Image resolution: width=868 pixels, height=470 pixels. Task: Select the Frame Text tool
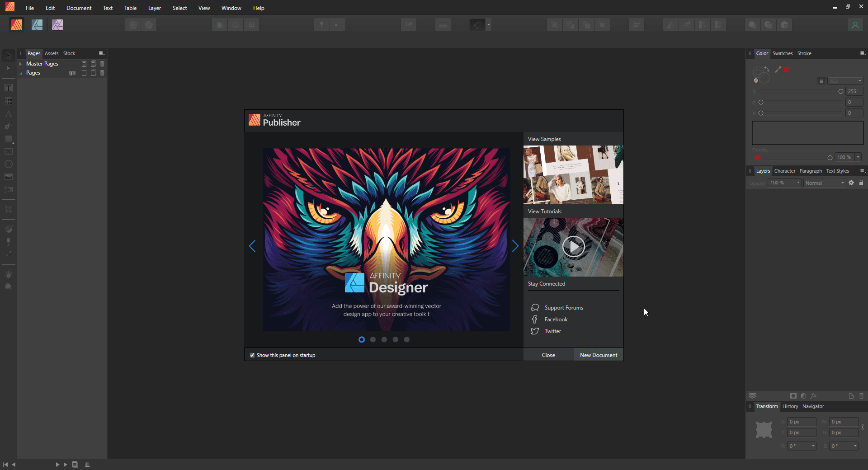(x=8, y=88)
